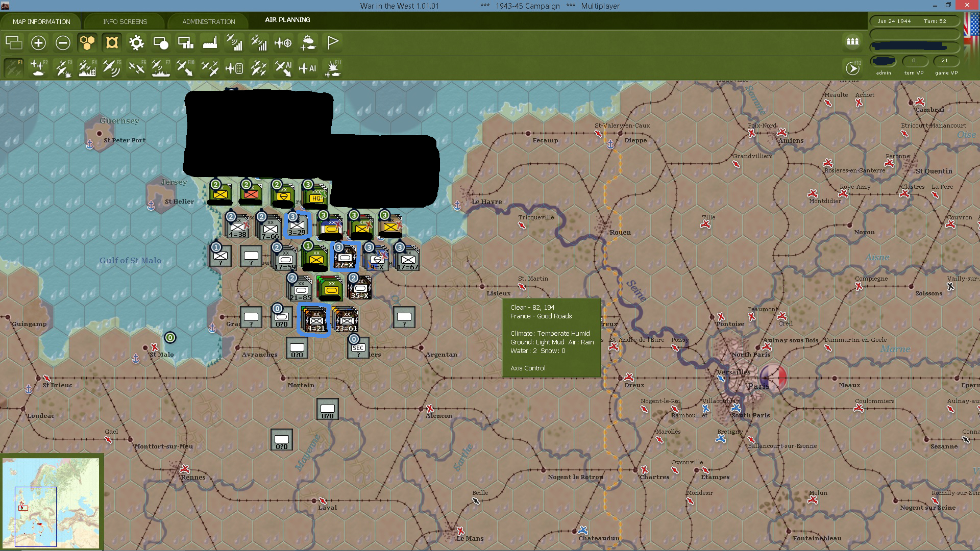
Task: Click the plane arrow AI icon
Action: coord(283,68)
